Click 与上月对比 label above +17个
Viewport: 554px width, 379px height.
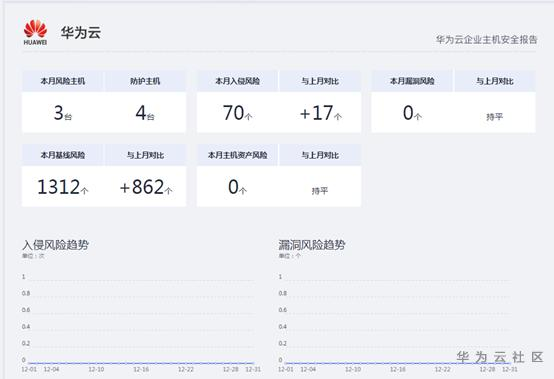coord(320,81)
